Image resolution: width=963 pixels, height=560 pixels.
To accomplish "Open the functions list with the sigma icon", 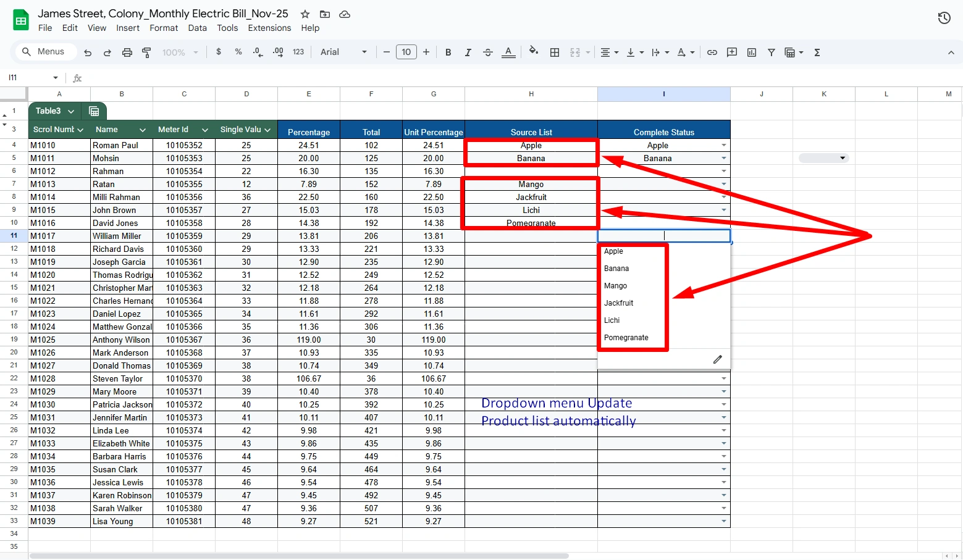I will (x=817, y=52).
